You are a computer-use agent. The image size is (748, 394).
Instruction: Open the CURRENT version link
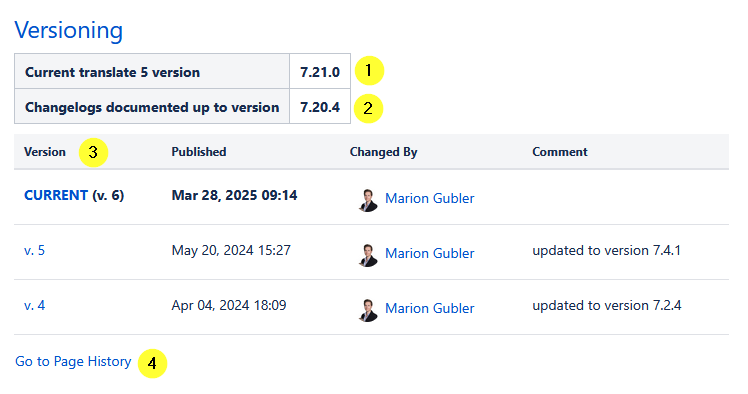coord(56,195)
